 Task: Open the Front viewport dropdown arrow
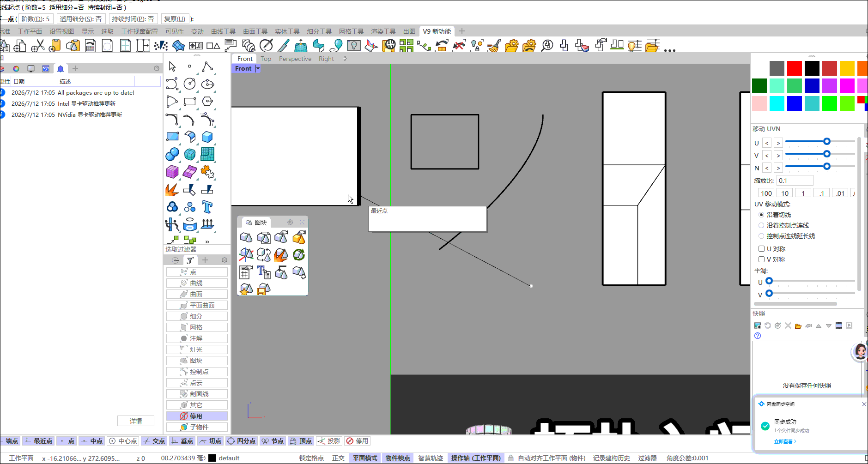[258, 68]
